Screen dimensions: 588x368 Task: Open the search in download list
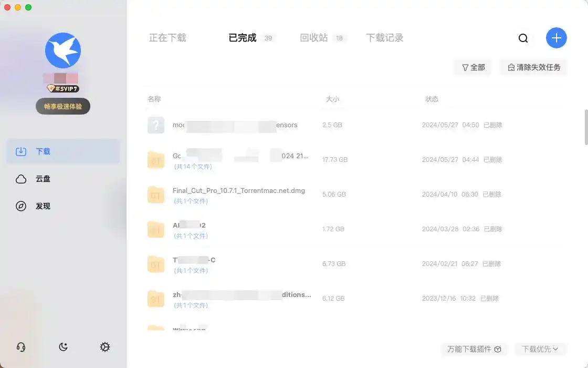coord(523,38)
